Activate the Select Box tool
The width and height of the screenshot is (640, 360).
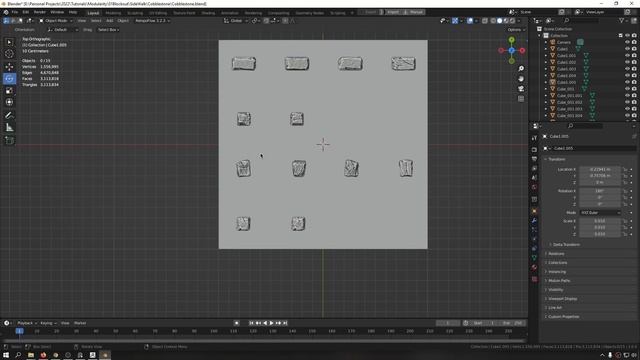(x=9, y=42)
